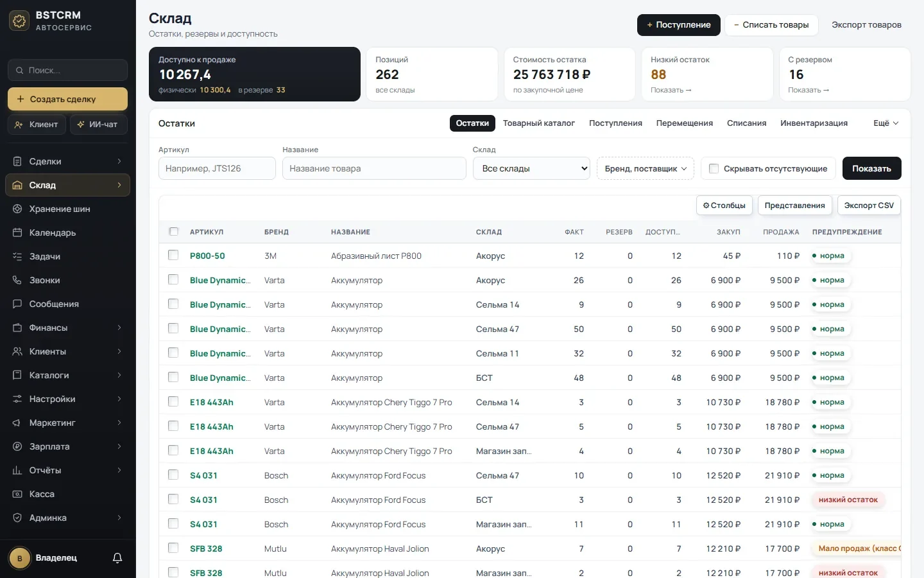924x578 pixels.
Task: Click the Зарплата coin icon
Action: [x=17, y=446]
